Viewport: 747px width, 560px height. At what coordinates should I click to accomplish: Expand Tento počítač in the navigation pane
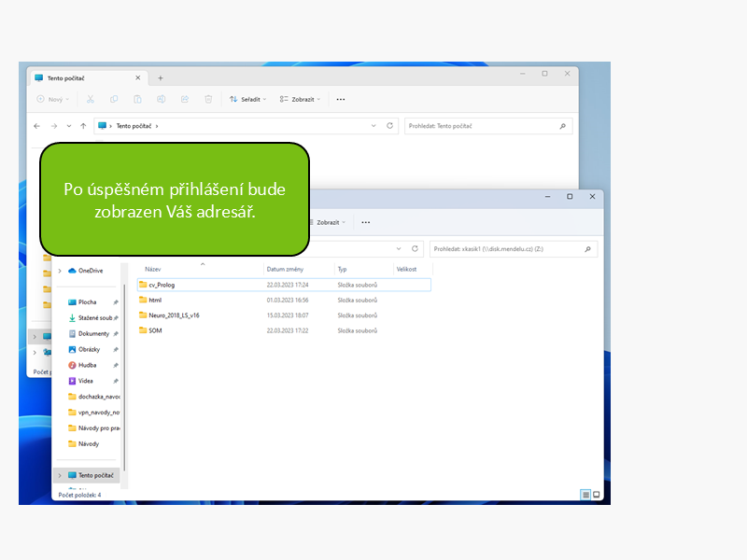pyautogui.click(x=60, y=475)
